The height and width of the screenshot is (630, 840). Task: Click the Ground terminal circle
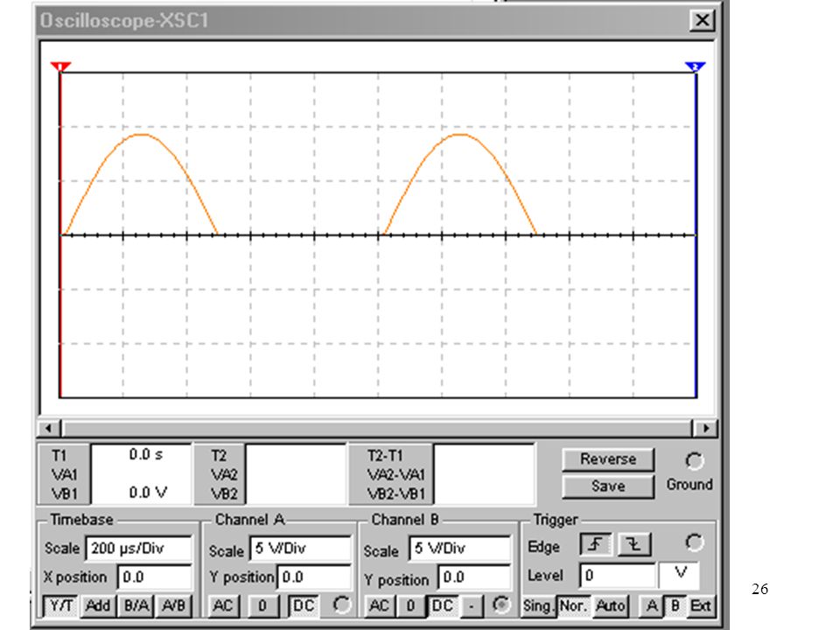pos(694,461)
